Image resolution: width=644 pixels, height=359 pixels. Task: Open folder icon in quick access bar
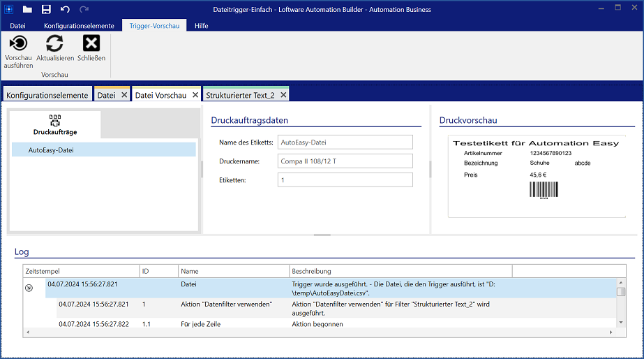tap(27, 9)
